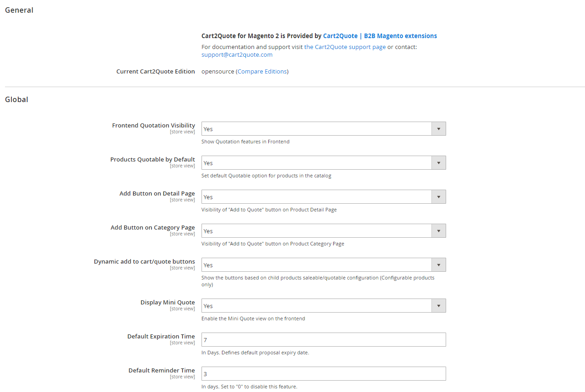The image size is (585, 392).
Task: Select the Default Reminder Time label
Action: pos(162,371)
